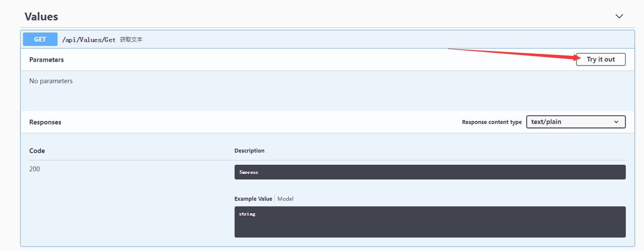The width and height of the screenshot is (644, 251).
Task: Click the Try it out button
Action: 601,59
